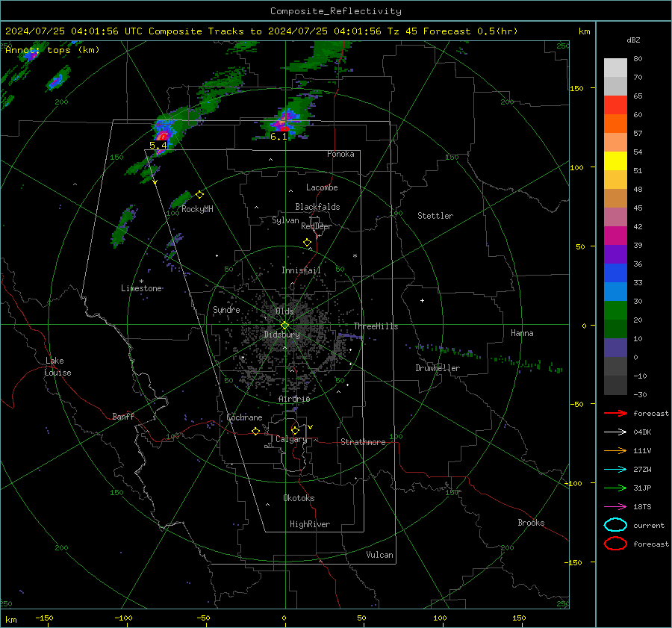The height and width of the screenshot is (628, 672).
Task: Select the Hanna label
Action: (522, 333)
